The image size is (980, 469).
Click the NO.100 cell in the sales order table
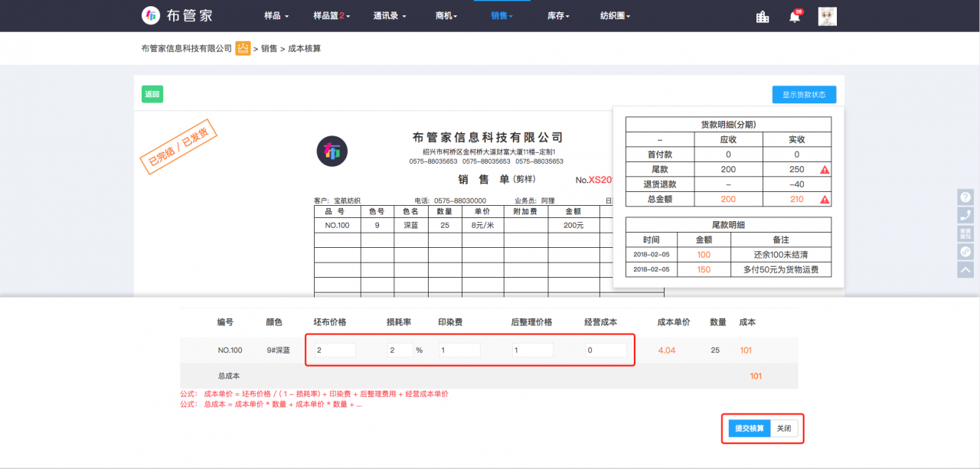coord(337,225)
